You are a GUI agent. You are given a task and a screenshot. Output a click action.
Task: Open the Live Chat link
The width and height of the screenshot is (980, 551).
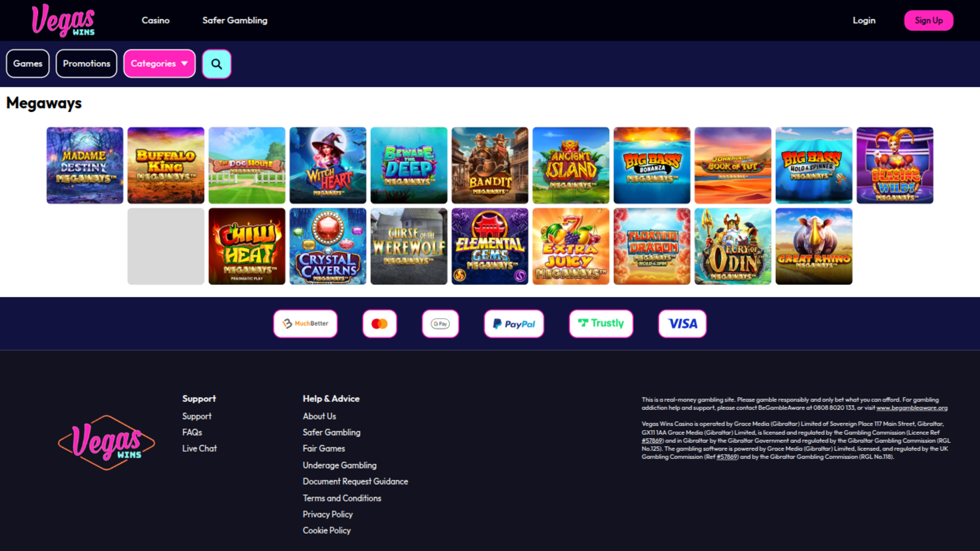tap(199, 448)
